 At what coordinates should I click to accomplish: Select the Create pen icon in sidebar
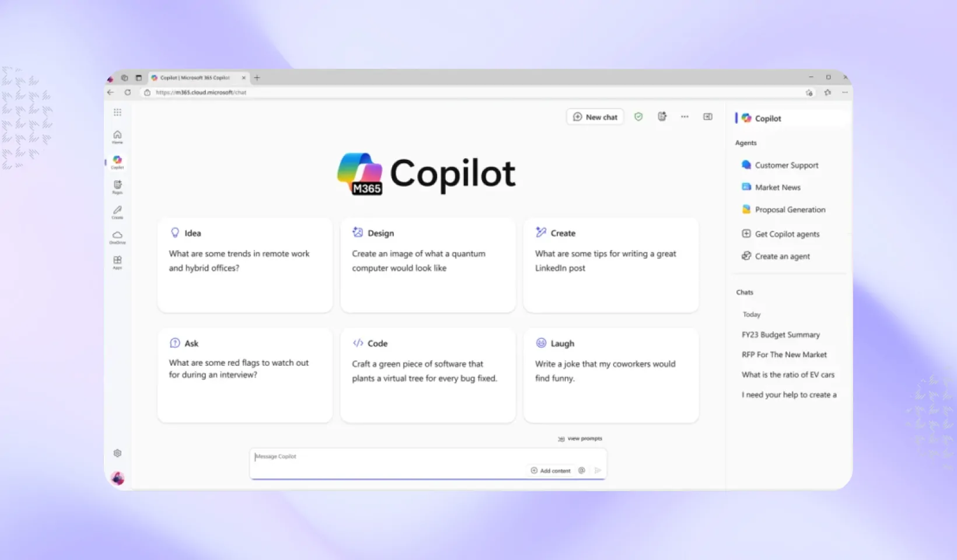(x=117, y=211)
